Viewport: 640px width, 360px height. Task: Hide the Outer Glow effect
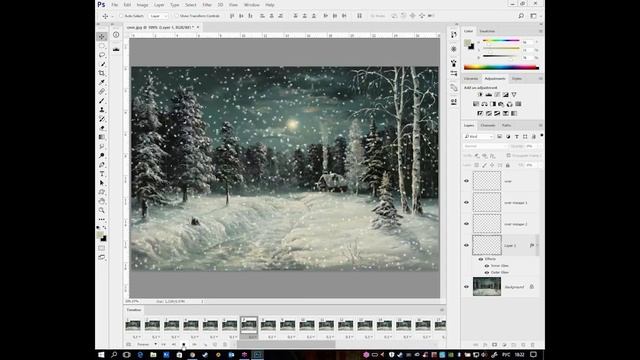click(x=487, y=272)
